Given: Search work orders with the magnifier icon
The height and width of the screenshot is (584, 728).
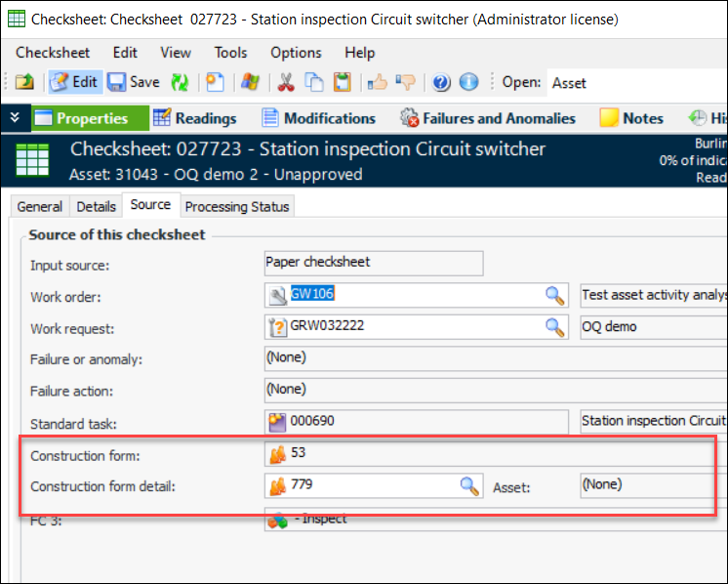Looking at the screenshot, I should [554, 295].
